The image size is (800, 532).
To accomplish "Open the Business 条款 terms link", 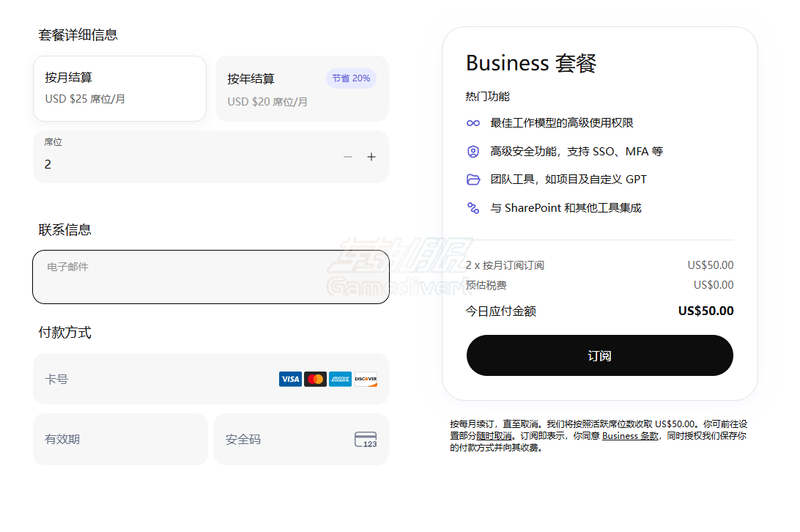I will (x=630, y=436).
